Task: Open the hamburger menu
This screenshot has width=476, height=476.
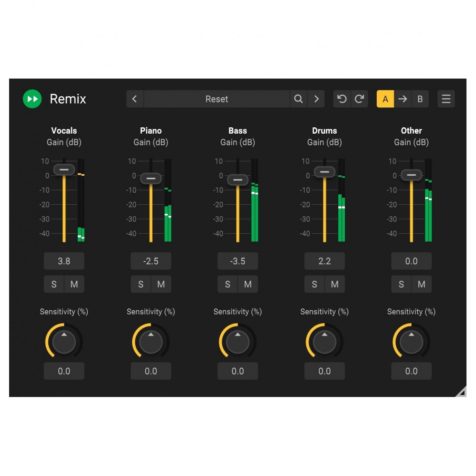Action: 446,99
